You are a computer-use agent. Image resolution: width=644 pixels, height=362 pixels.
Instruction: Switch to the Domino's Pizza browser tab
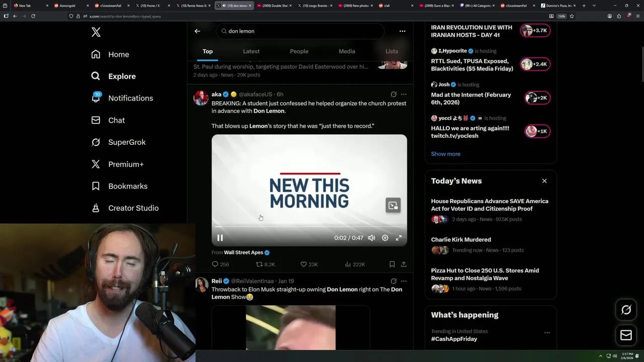point(557,6)
